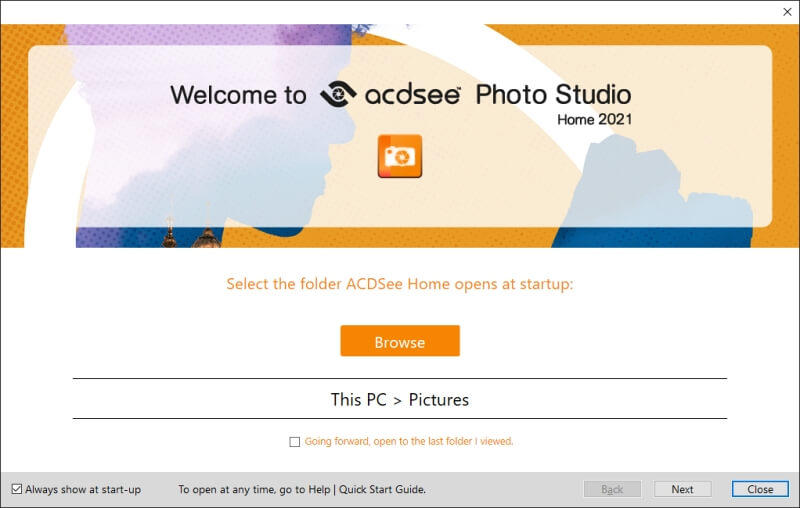This screenshot has height=508, width=800.
Task: Click 'This PC' in the folder path
Action: pos(359,399)
